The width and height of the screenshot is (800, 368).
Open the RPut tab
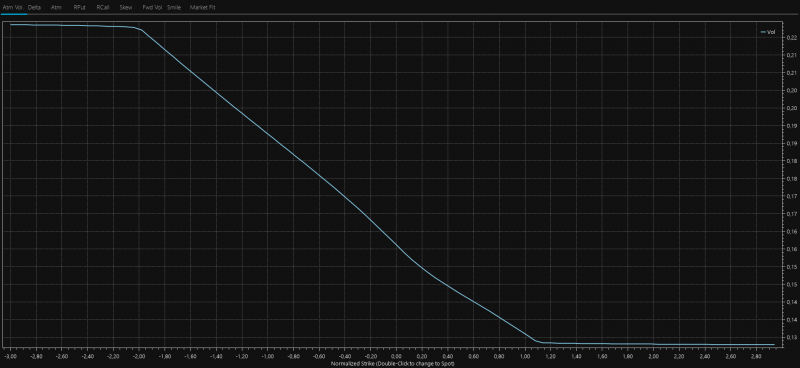80,8
